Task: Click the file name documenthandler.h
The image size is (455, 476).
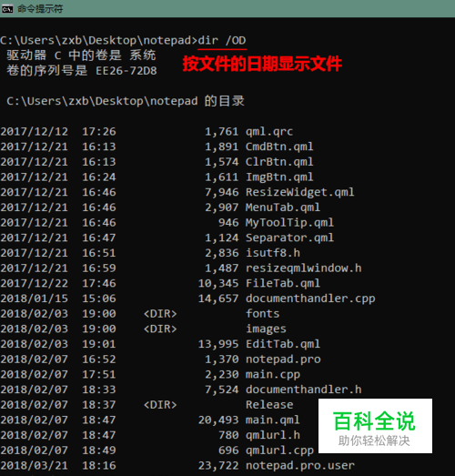Action: point(304,390)
